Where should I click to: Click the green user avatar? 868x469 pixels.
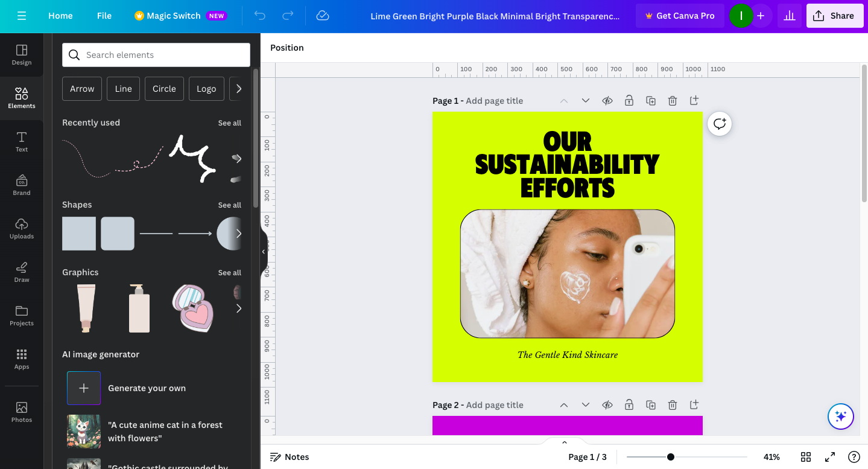click(x=741, y=16)
